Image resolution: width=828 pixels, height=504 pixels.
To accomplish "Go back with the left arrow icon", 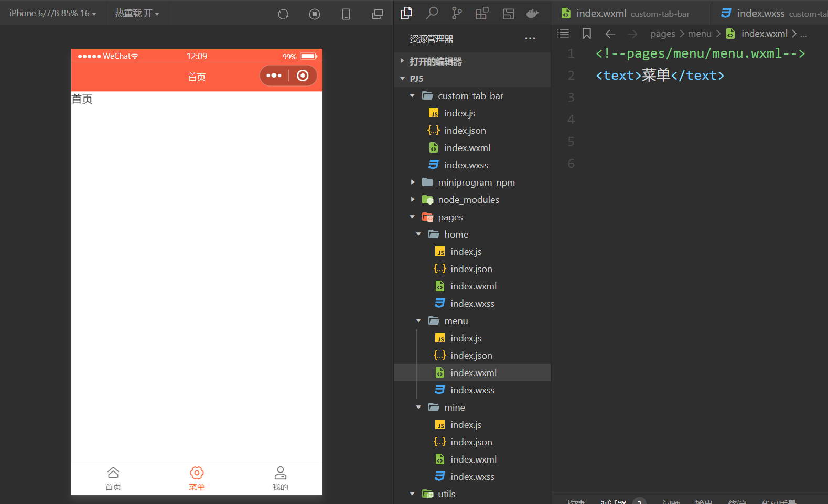I will tap(610, 34).
